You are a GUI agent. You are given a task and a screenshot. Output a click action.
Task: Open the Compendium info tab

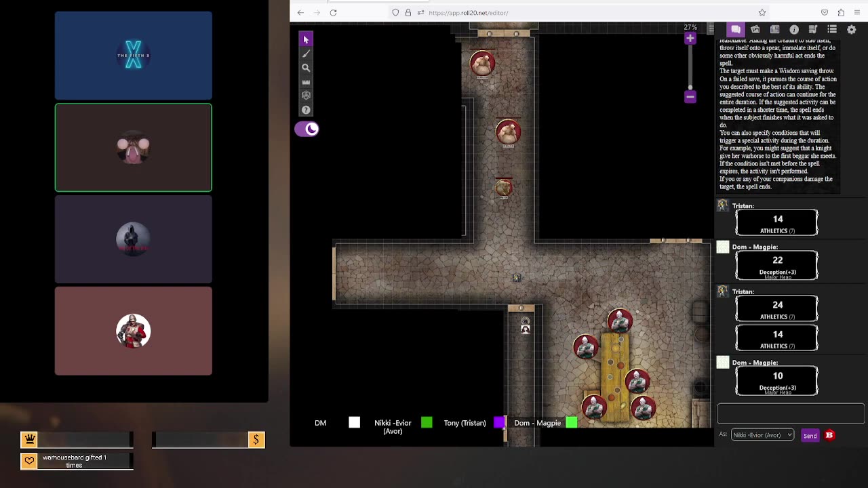(x=794, y=29)
